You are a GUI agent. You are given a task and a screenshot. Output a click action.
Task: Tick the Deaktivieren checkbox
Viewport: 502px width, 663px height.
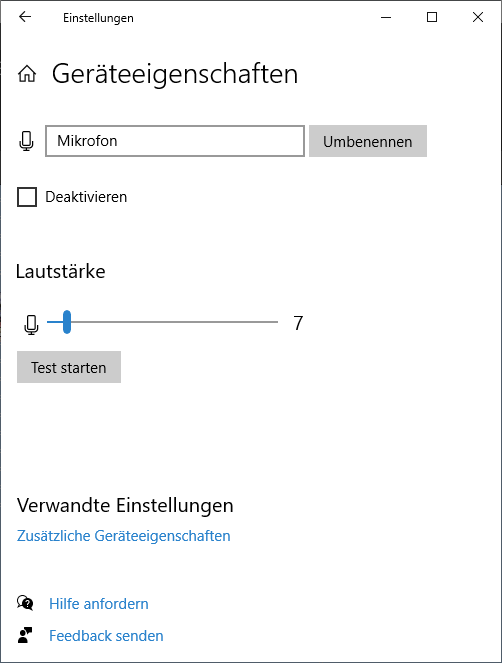tap(27, 197)
